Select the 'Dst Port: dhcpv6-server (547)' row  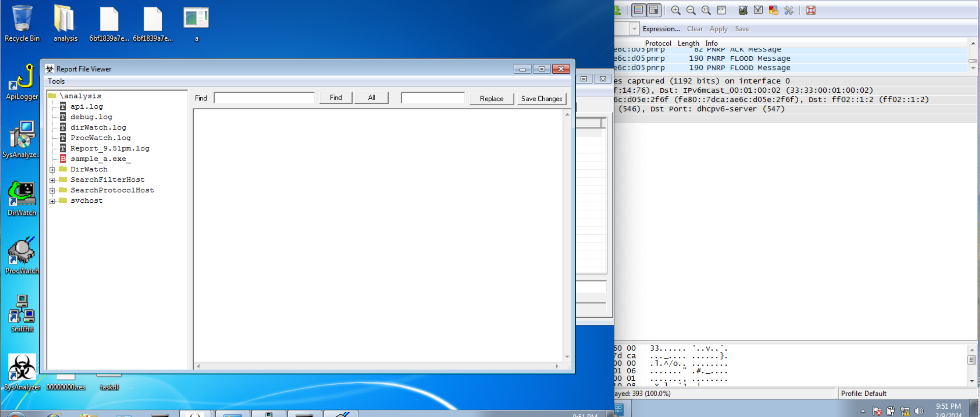(x=796, y=109)
